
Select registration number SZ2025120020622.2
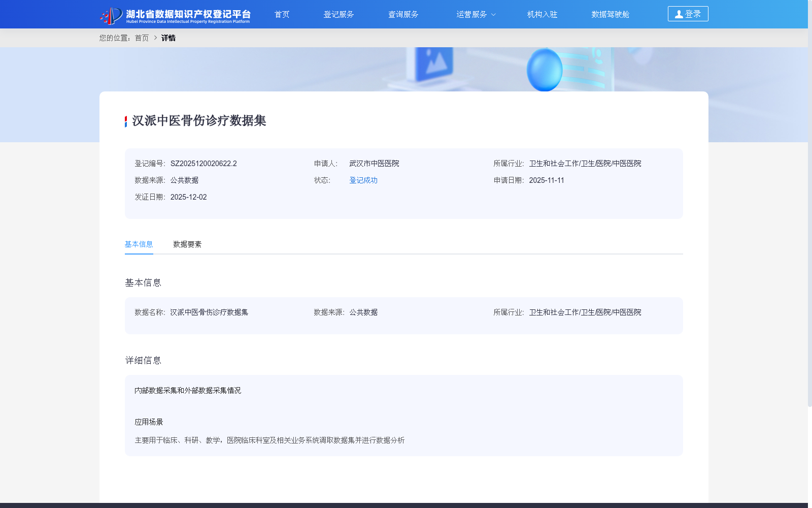204,164
